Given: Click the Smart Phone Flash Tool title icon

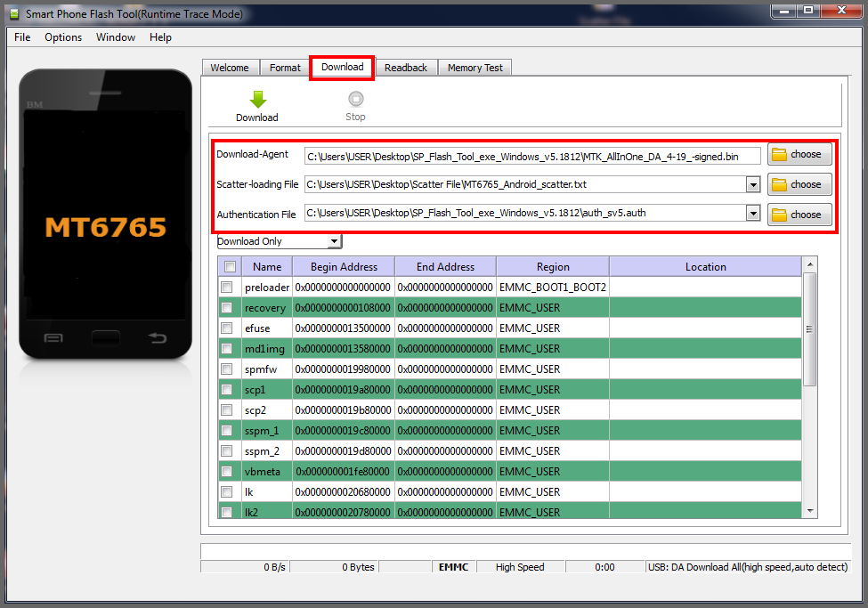Looking at the screenshot, I should tap(13, 14).
